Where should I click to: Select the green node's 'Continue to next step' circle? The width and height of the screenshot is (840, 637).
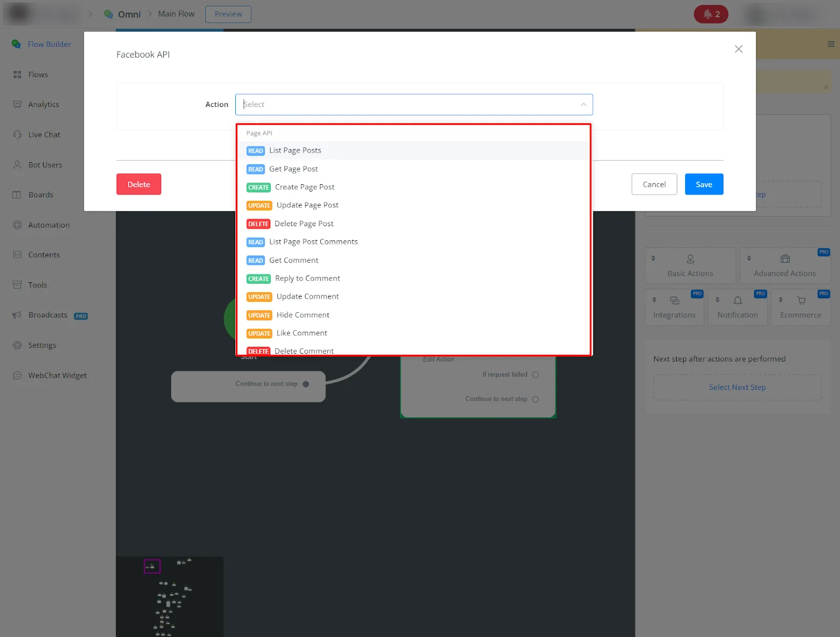[x=535, y=399]
